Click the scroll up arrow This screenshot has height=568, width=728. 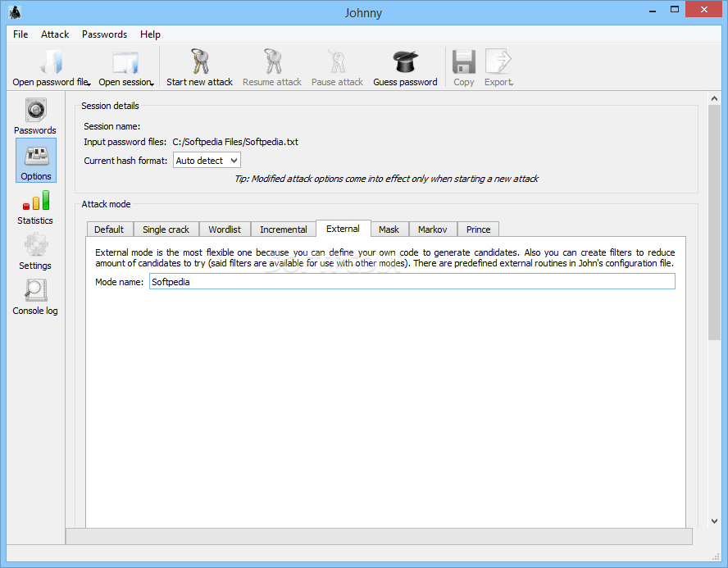coord(714,98)
